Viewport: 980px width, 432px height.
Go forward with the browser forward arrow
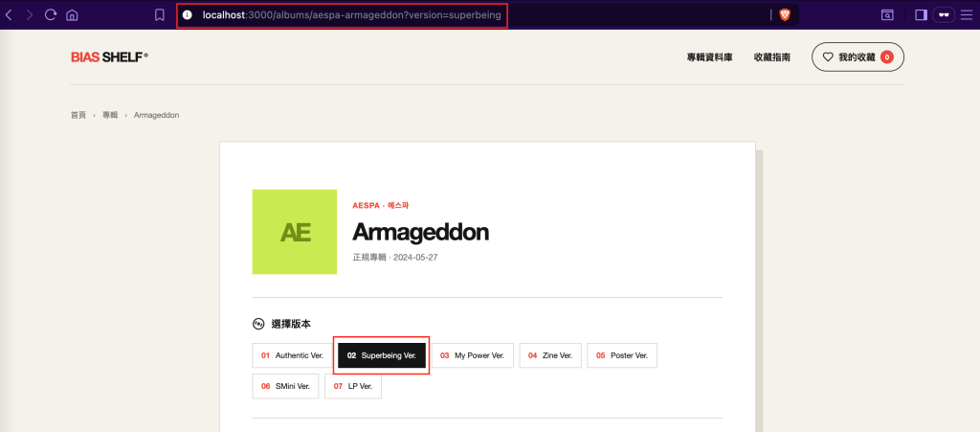(30, 15)
